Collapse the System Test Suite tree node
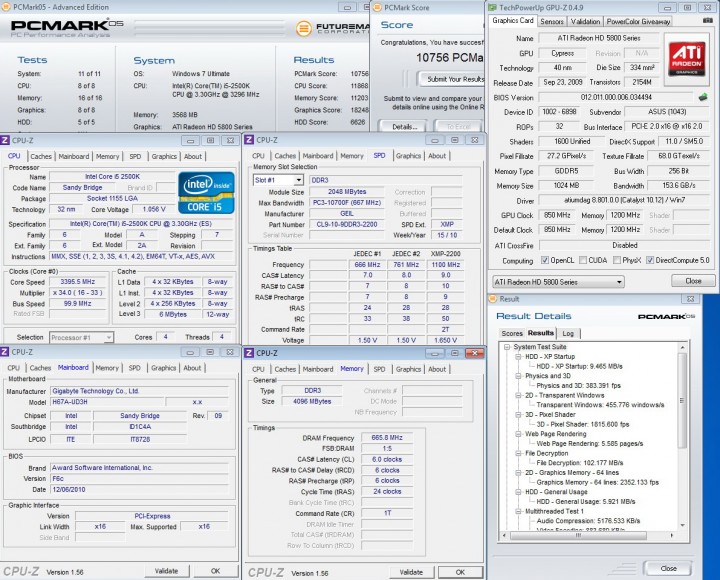 point(507,347)
